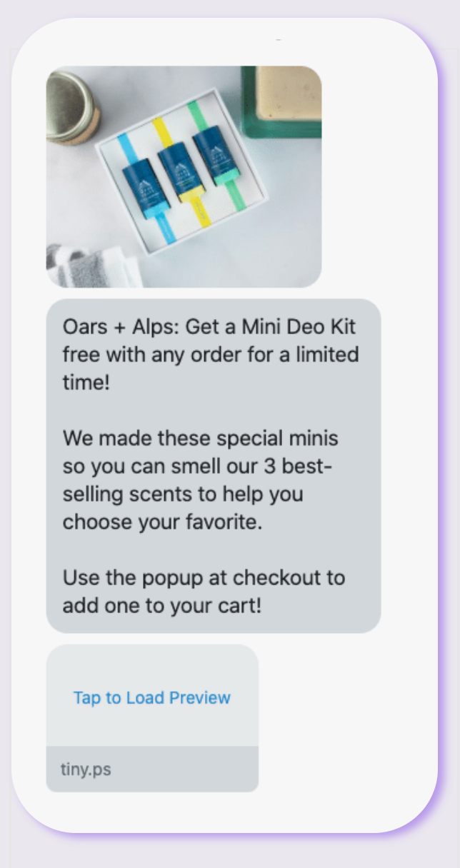Image resolution: width=460 pixels, height=868 pixels.
Task: Click the 'selling scents to help you' line
Action: [183, 493]
